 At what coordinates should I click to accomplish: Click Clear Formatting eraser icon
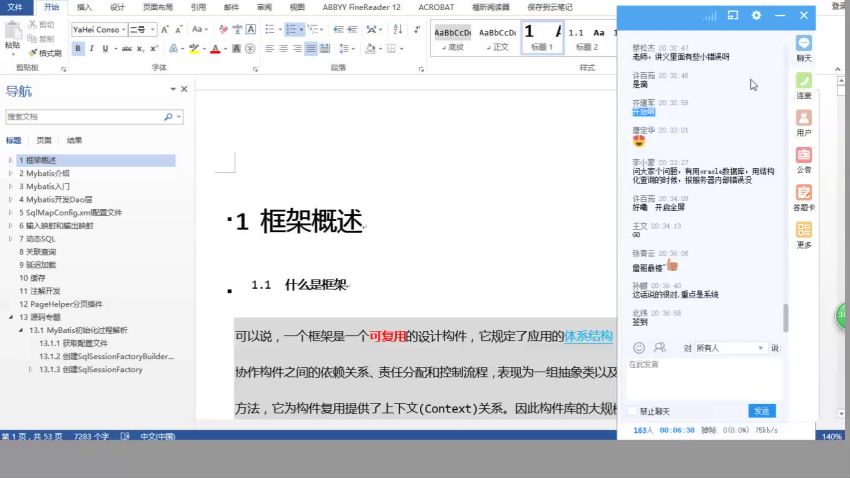223,29
